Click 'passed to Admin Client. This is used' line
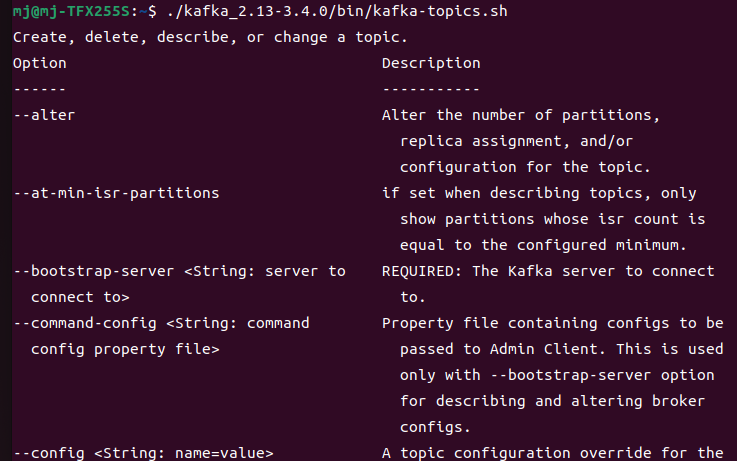Viewport: 737px width, 461px height. [x=561, y=350]
